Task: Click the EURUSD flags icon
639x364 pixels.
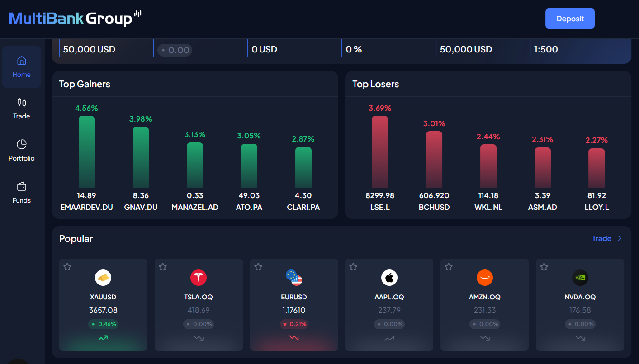Action: (294, 277)
